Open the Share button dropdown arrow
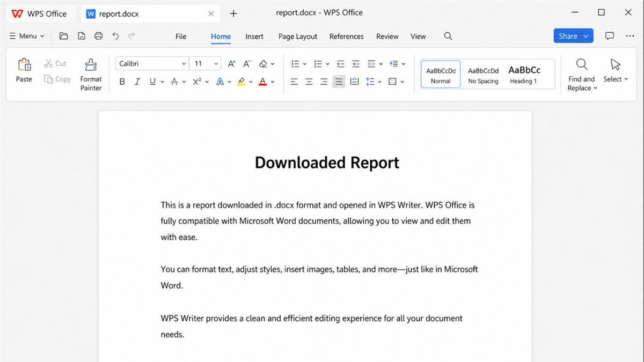Image resolution: width=644 pixels, height=362 pixels. tap(586, 36)
